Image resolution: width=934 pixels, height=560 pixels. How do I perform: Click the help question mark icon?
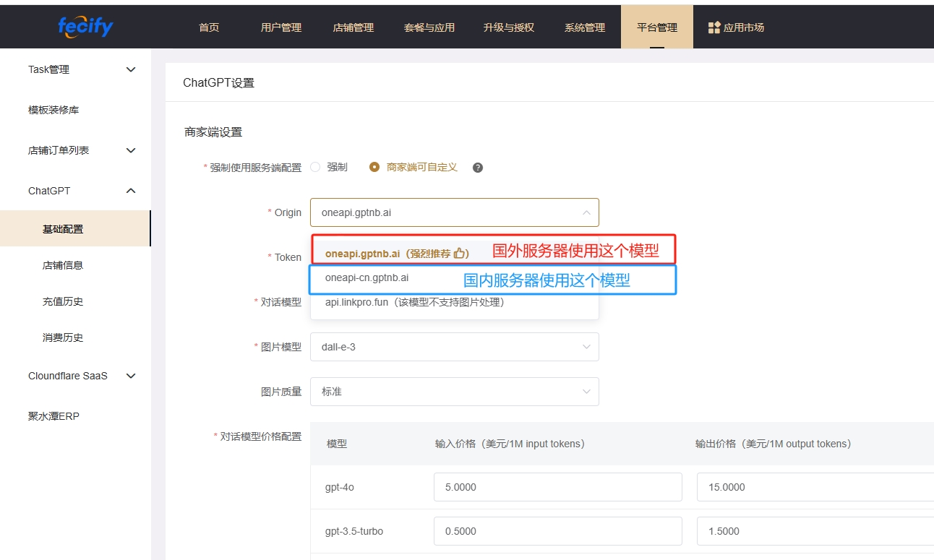(477, 168)
